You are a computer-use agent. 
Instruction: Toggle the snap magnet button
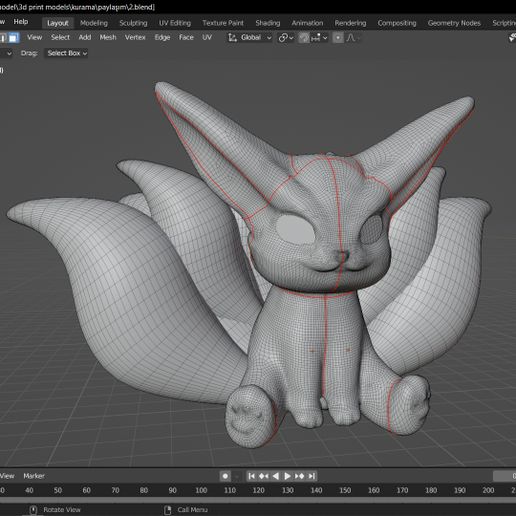click(x=304, y=38)
